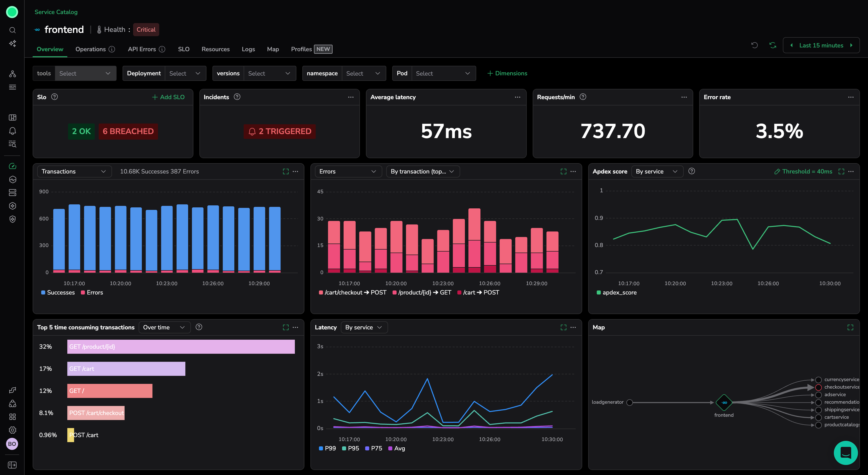Switch to the Logs tab

coord(248,49)
